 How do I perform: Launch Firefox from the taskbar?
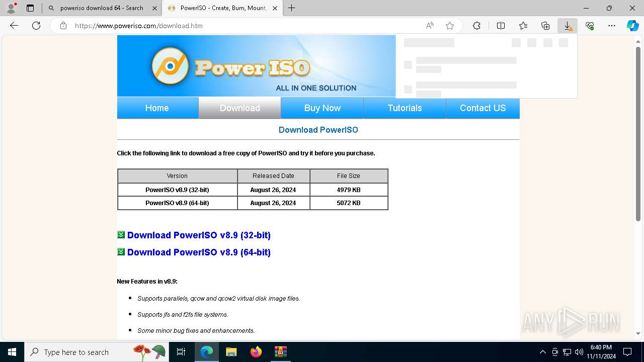tap(256, 352)
